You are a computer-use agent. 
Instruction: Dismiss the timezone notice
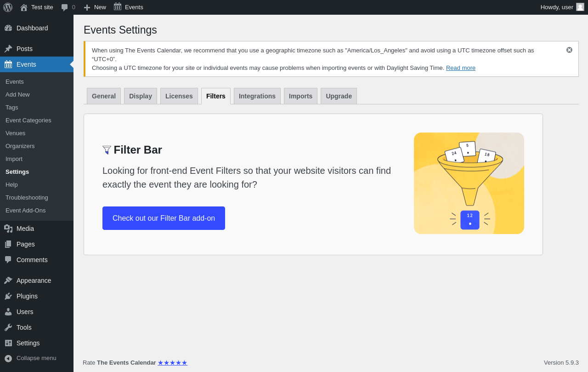point(569,50)
